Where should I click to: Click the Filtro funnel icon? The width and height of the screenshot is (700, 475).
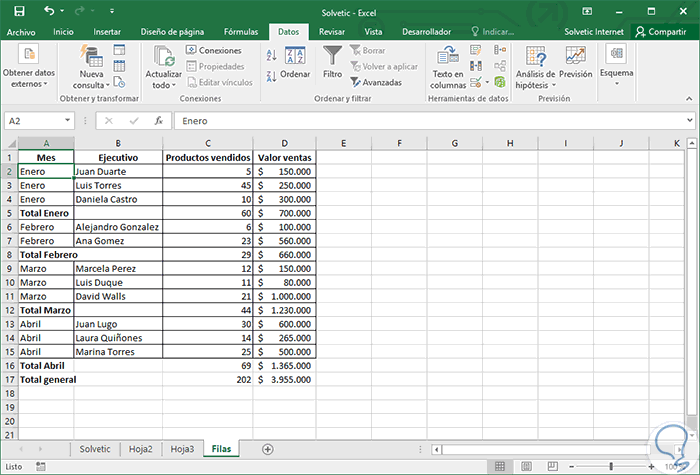tap(332, 57)
